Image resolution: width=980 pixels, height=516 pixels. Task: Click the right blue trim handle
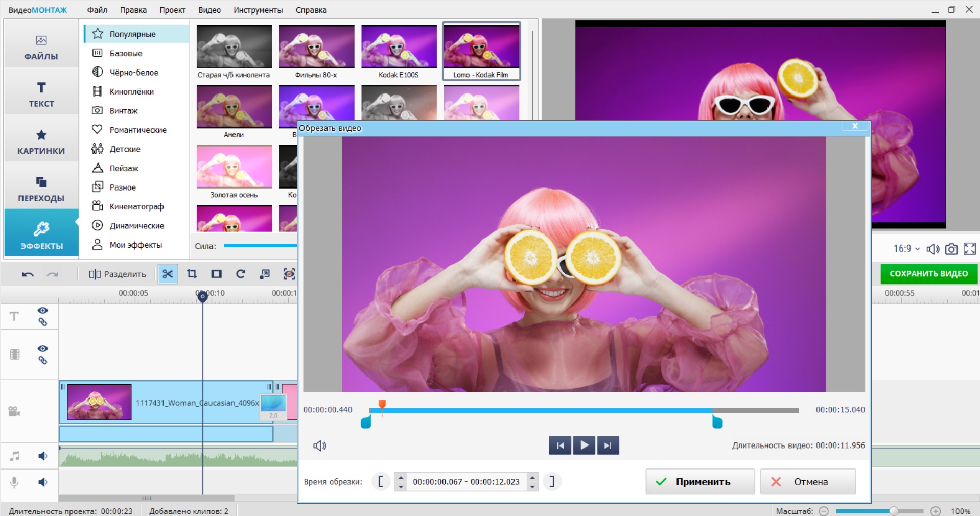pos(717,422)
